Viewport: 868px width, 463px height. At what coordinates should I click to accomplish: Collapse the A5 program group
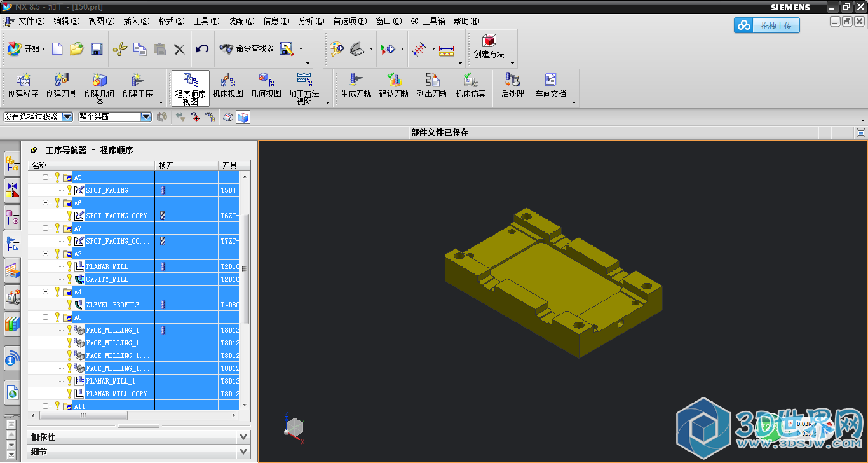click(46, 177)
